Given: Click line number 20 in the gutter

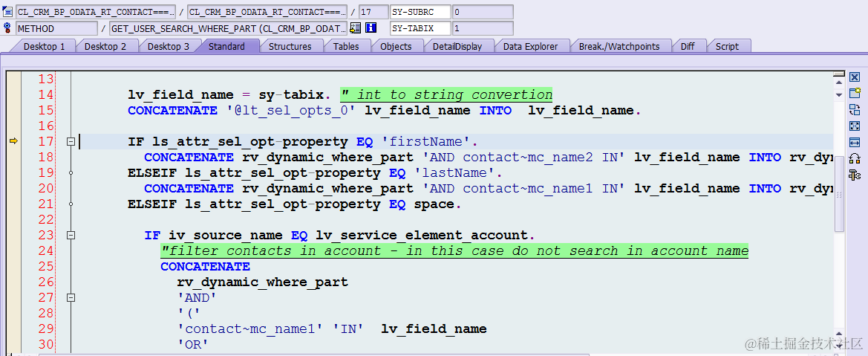Looking at the screenshot, I should point(46,189).
